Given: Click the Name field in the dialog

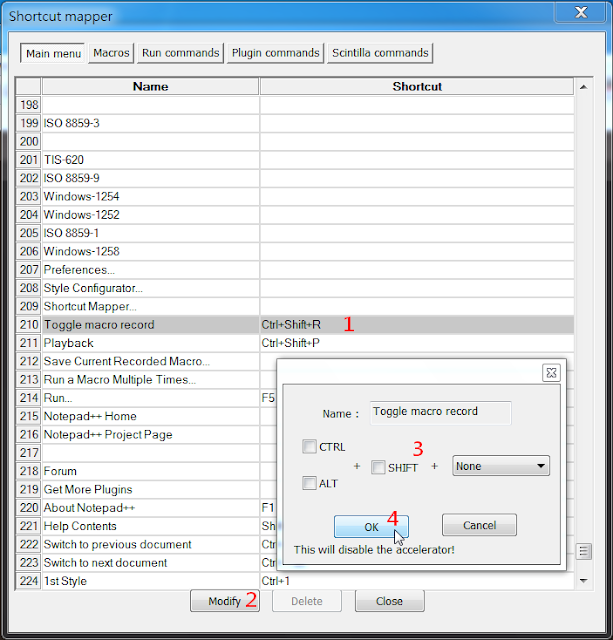Looking at the screenshot, I should pos(440,413).
